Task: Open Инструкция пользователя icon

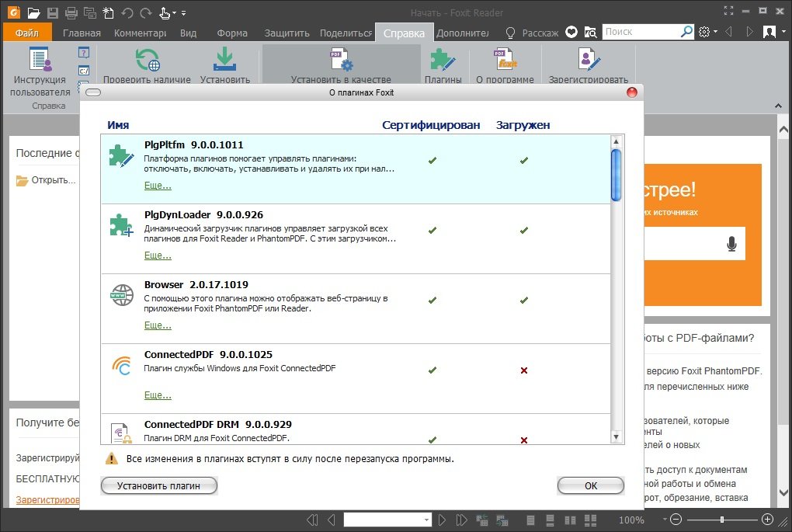Action: click(x=39, y=61)
